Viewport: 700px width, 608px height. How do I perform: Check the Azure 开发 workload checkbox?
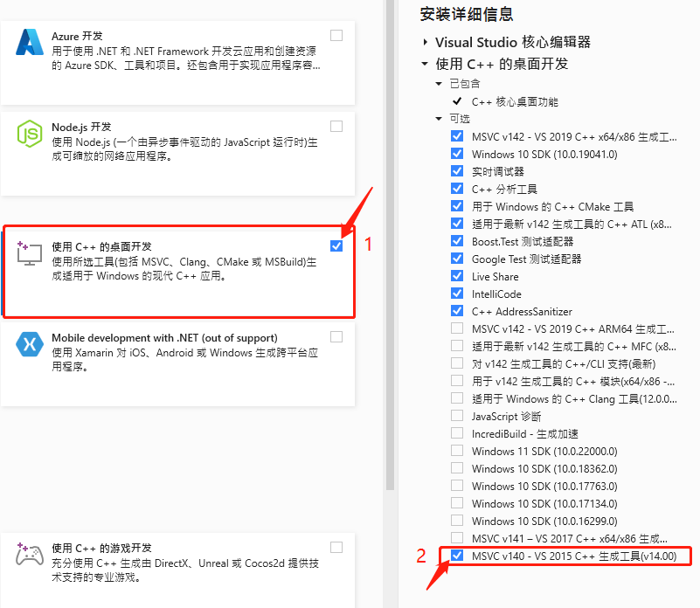(336, 35)
